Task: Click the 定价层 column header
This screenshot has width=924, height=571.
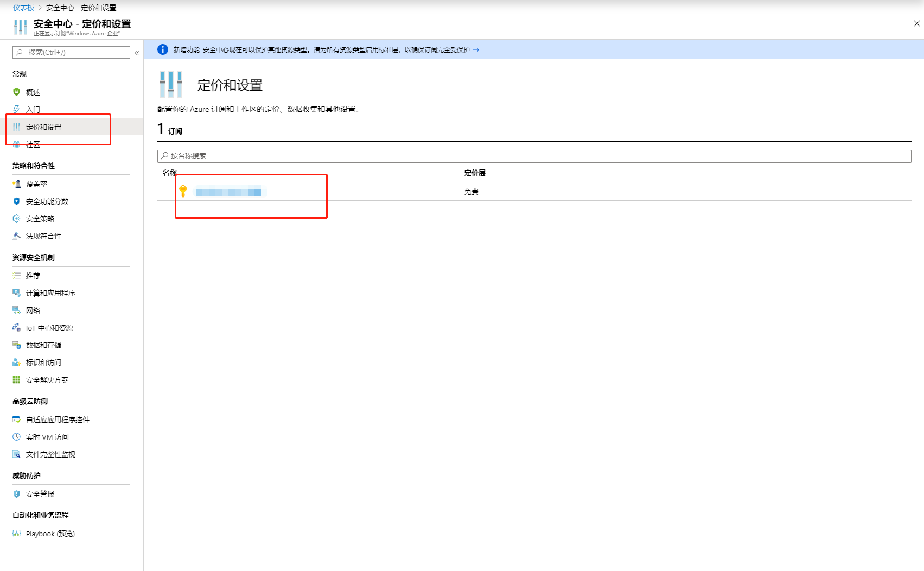Action: 475,173
